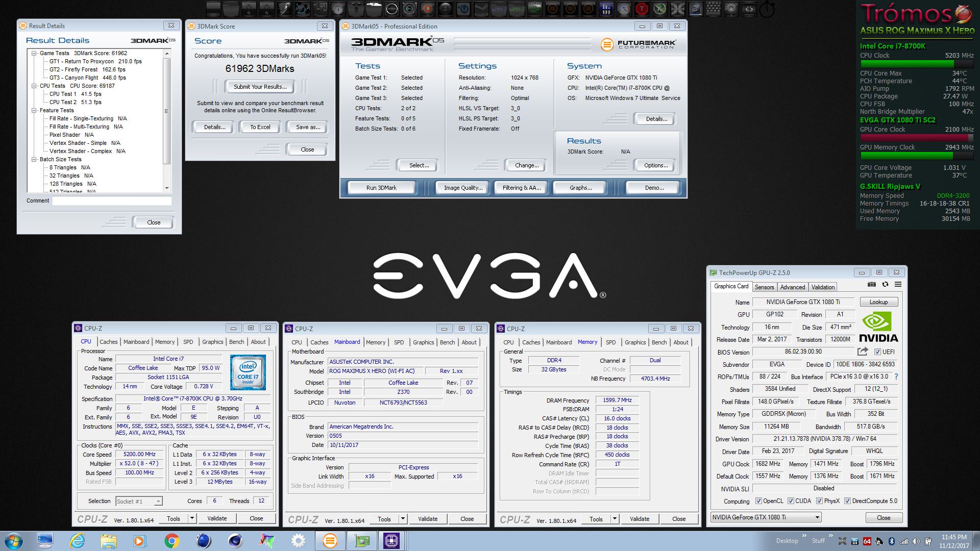The image size is (980, 551).
Task: Take a GPU-Z screenshot with camera icon
Action: 872,284
